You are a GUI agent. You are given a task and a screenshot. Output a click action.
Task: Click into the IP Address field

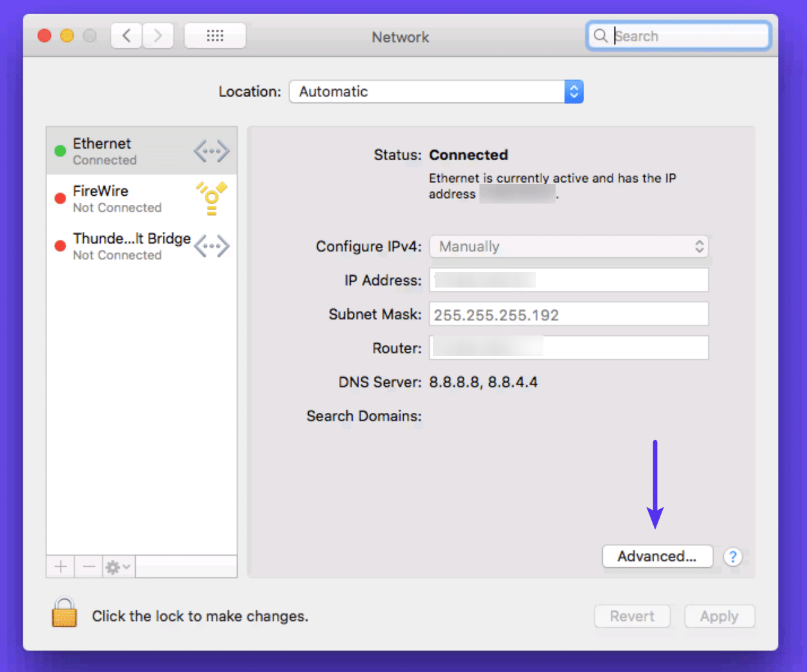(569, 280)
